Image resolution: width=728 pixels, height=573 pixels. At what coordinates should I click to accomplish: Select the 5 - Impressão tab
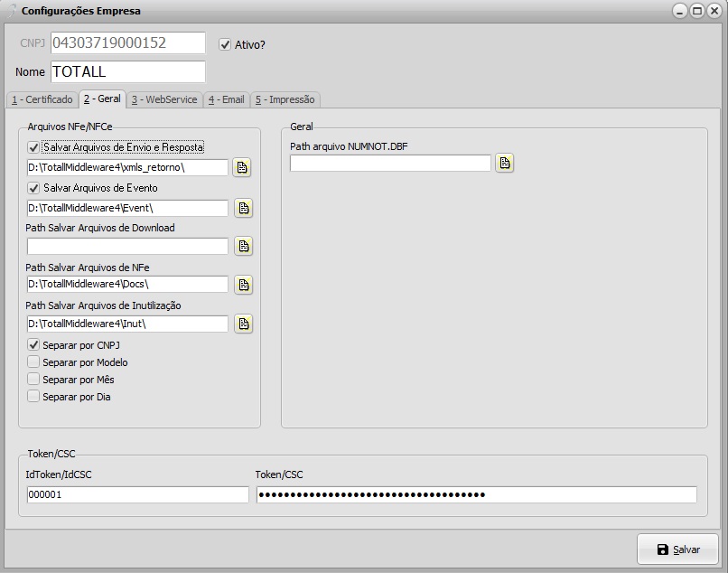(x=285, y=99)
